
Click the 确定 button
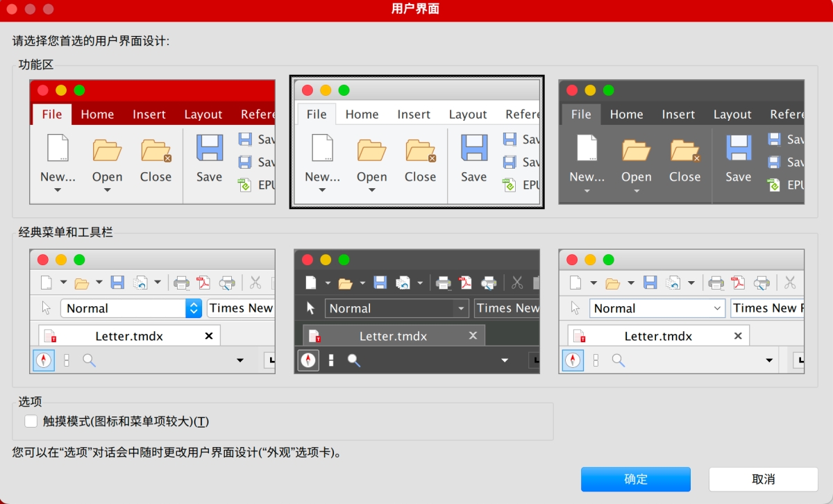[635, 479]
